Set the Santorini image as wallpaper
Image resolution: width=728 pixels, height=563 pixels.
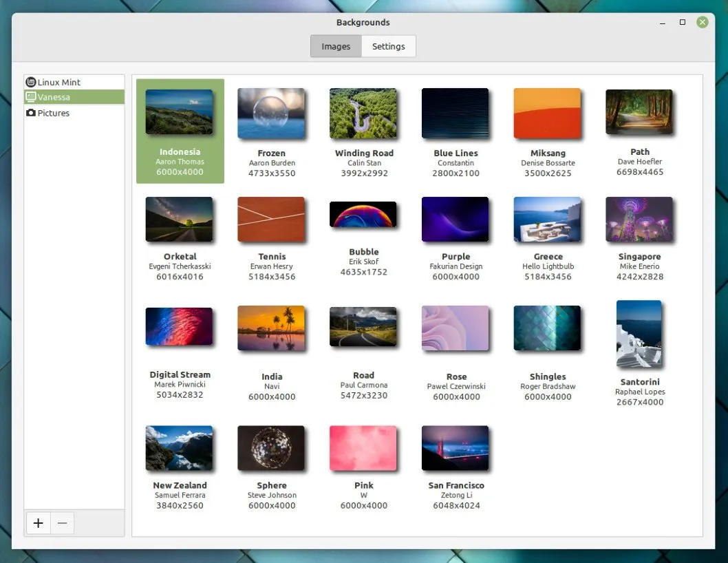pos(639,334)
